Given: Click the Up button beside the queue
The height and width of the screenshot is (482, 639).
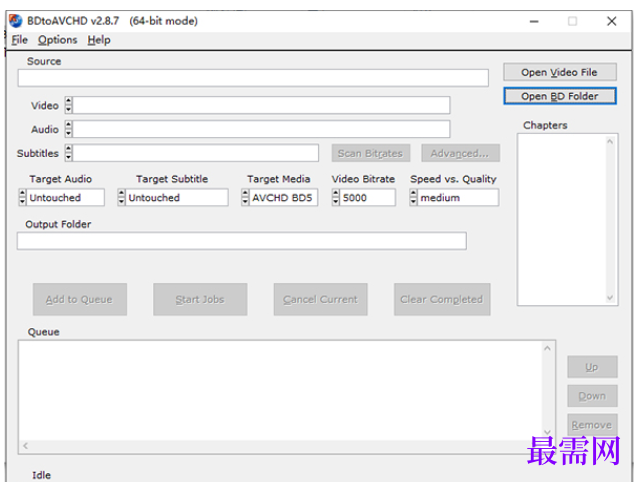Looking at the screenshot, I should pos(592,367).
